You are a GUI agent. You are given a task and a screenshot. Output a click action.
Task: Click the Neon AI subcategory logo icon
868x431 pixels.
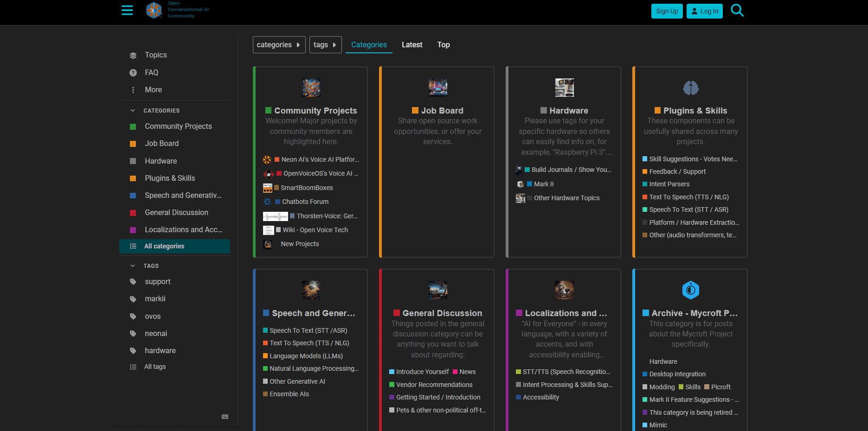point(267,159)
